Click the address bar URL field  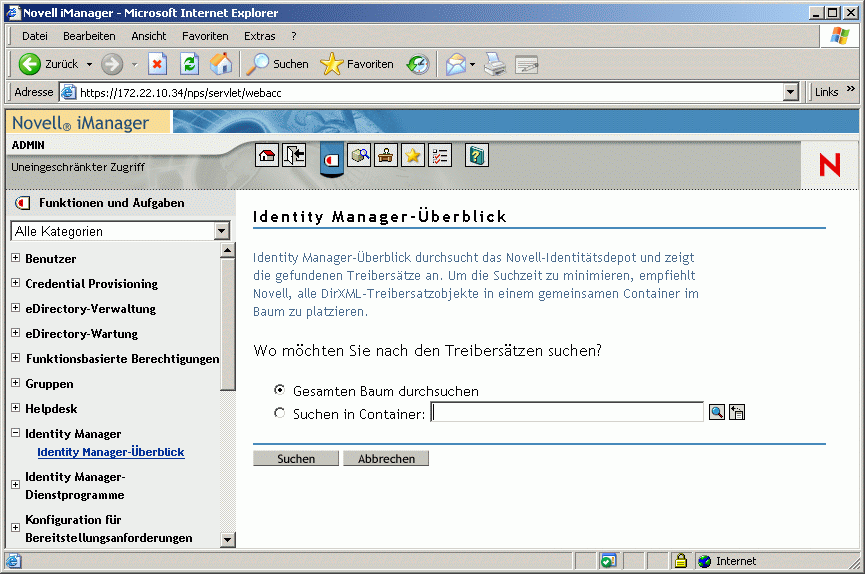[x=422, y=92]
